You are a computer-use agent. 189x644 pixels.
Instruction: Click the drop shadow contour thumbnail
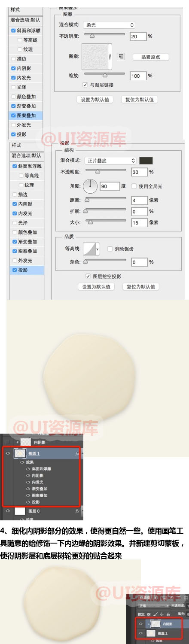coord(89,249)
